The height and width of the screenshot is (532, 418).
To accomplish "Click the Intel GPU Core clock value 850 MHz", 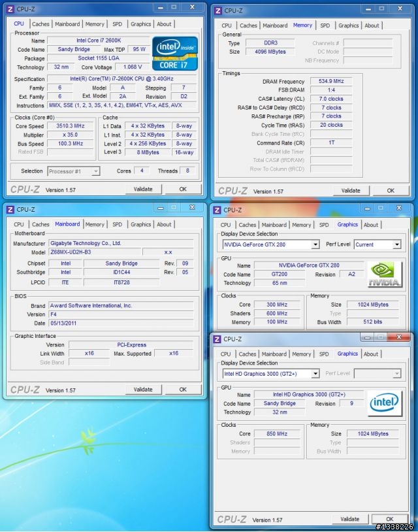I will click(x=277, y=433).
